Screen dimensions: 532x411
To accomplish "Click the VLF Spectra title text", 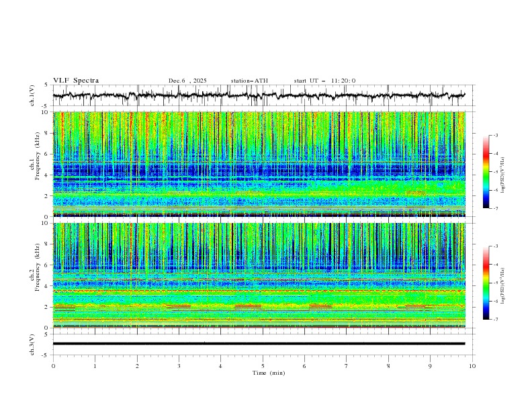I will [x=76, y=81].
